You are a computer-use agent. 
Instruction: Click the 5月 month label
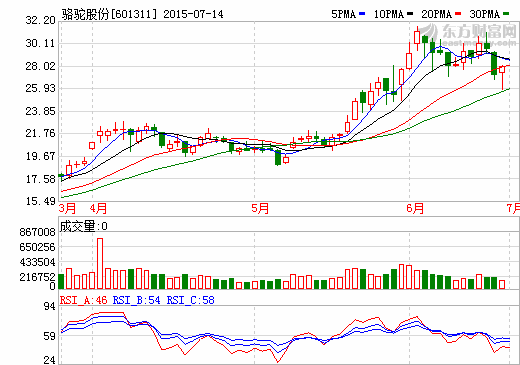[260, 209]
